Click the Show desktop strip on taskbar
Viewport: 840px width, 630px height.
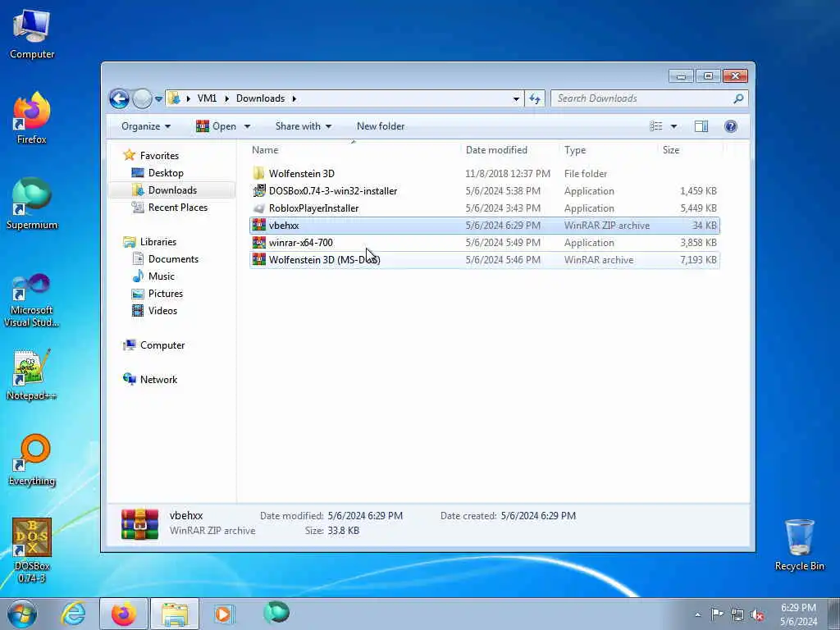click(834, 614)
